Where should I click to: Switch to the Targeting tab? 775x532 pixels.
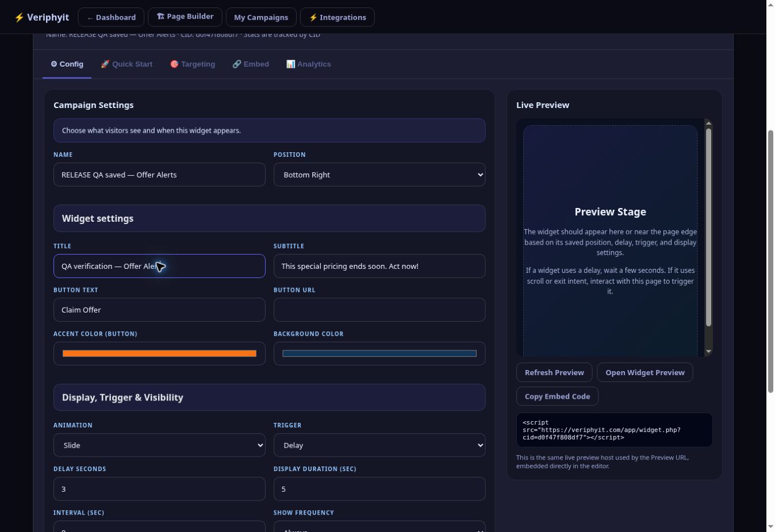coord(193,64)
